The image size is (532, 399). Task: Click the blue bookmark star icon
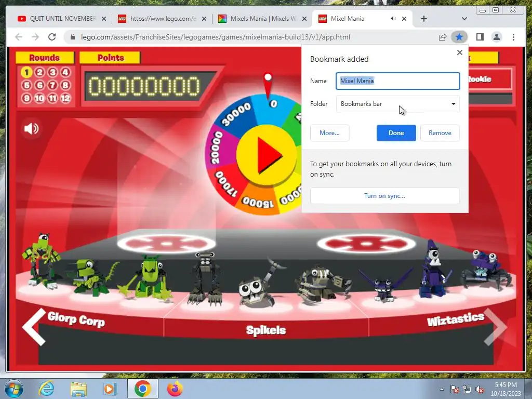click(x=459, y=37)
